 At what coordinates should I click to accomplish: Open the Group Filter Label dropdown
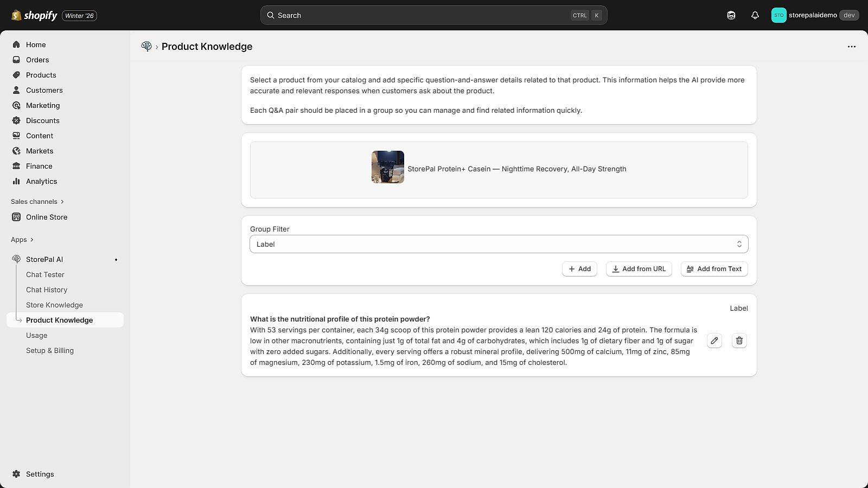coord(499,244)
